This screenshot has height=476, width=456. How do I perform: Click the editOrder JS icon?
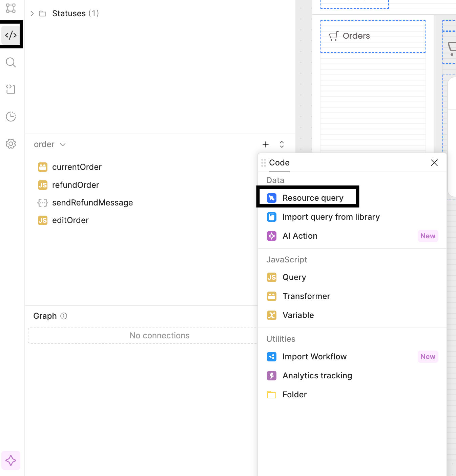point(43,220)
